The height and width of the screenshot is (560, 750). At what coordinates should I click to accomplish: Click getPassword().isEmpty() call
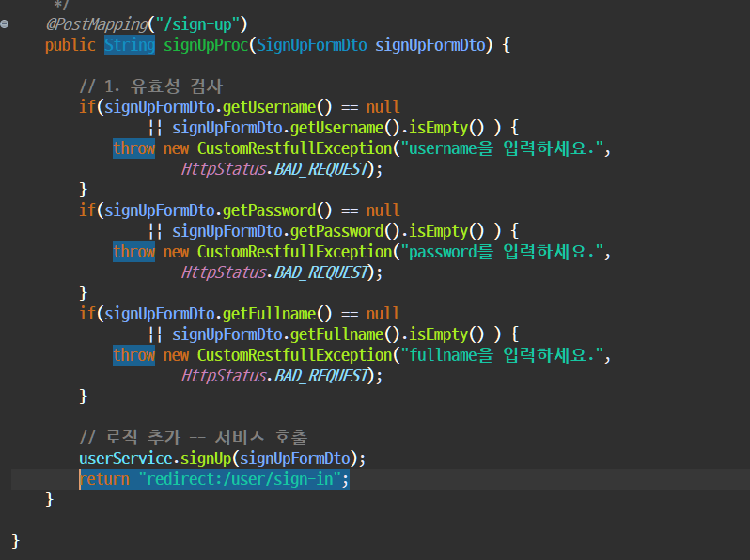coord(387,231)
